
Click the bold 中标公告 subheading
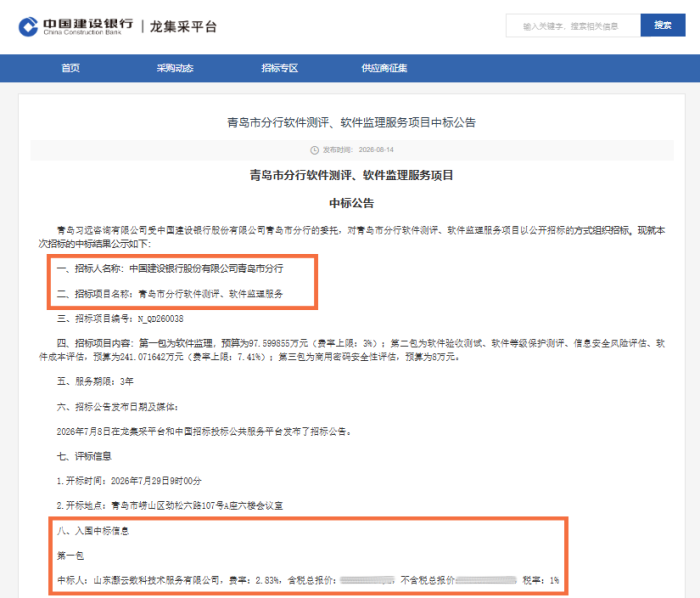351,203
